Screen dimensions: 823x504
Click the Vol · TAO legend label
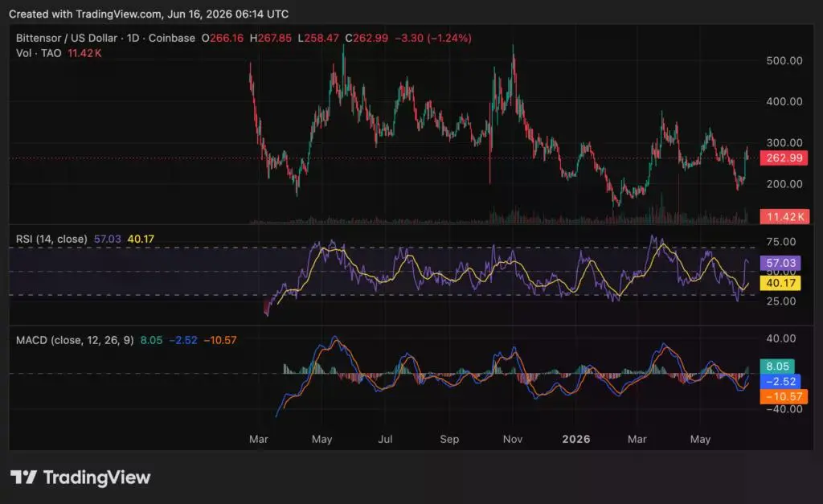click(39, 53)
